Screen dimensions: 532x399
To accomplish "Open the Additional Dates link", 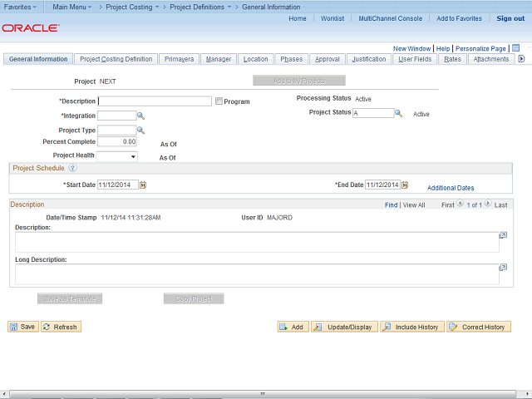I will [451, 188].
